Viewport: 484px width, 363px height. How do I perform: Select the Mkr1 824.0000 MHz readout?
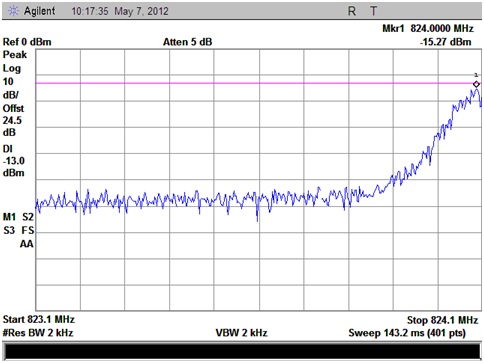(428, 29)
